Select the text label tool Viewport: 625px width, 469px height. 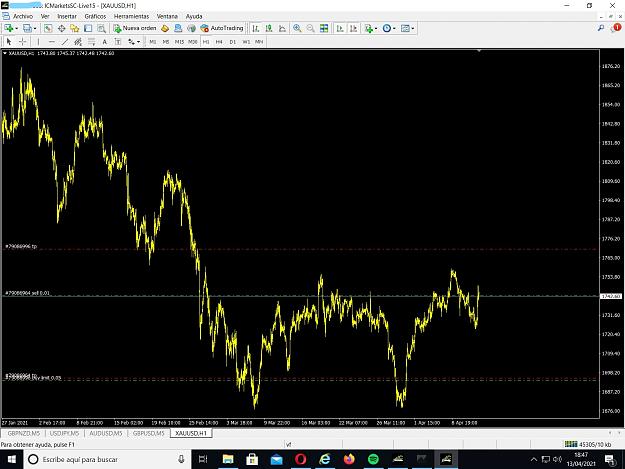click(118, 42)
